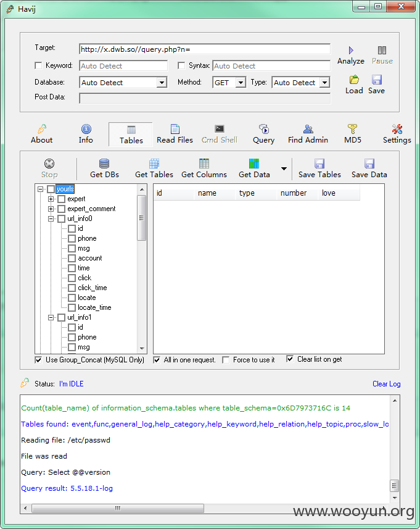Click the log vertical scrollbar thumb
Screen dimensions: 420x529
pos(394,486)
